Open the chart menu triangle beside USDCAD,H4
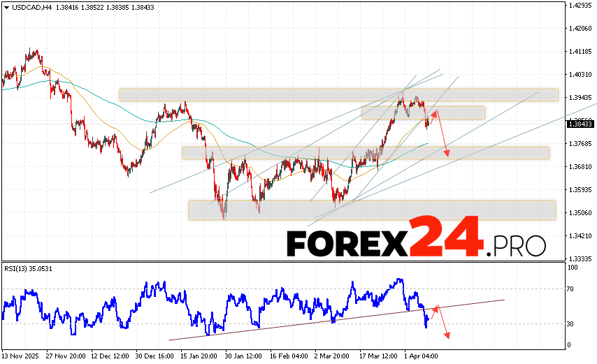597x364 pixels. (6, 8)
